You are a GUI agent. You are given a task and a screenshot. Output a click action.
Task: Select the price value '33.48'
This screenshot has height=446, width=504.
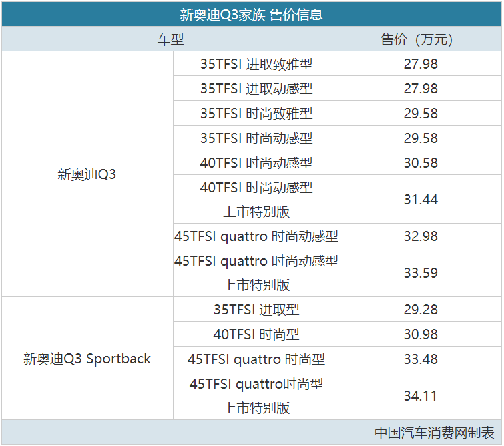[421, 359]
